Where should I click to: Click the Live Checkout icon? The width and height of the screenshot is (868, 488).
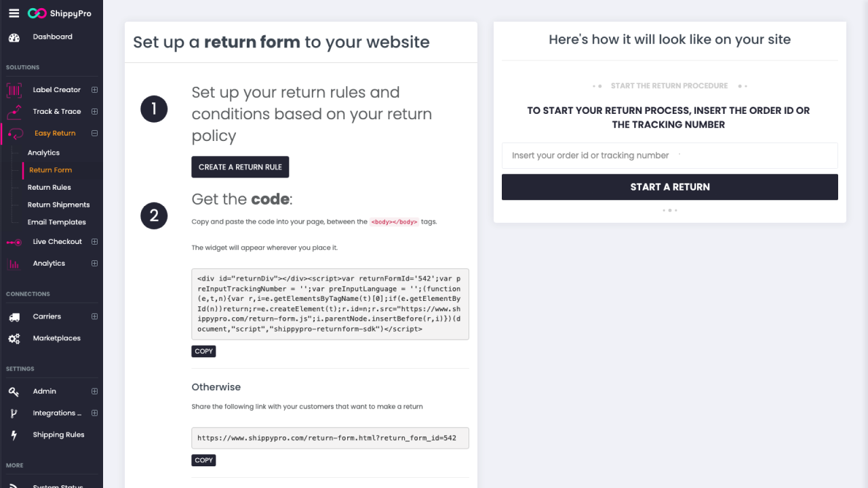click(x=14, y=242)
